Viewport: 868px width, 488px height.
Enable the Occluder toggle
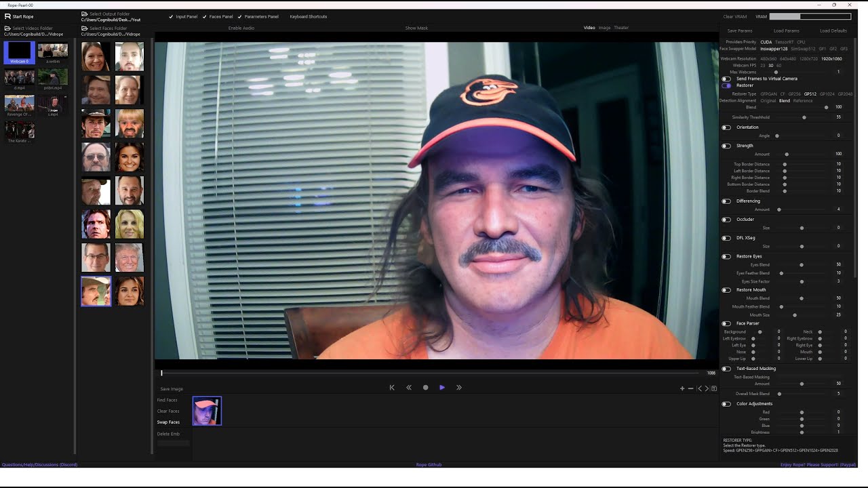click(726, 220)
